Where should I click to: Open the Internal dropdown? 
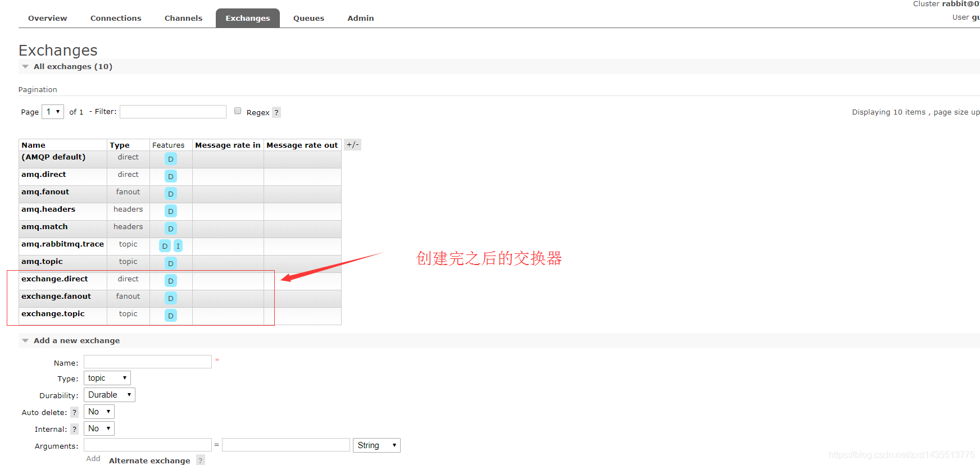tap(99, 428)
